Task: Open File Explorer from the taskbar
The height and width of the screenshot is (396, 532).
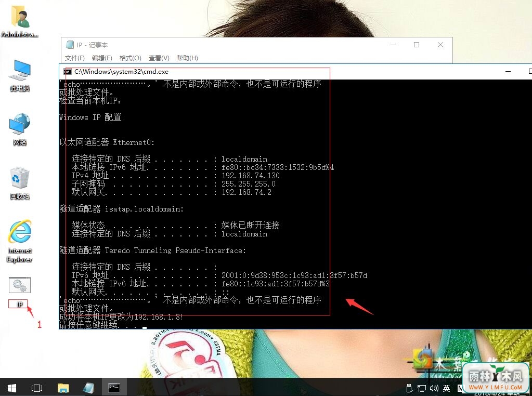Action: pyautogui.click(x=63, y=388)
